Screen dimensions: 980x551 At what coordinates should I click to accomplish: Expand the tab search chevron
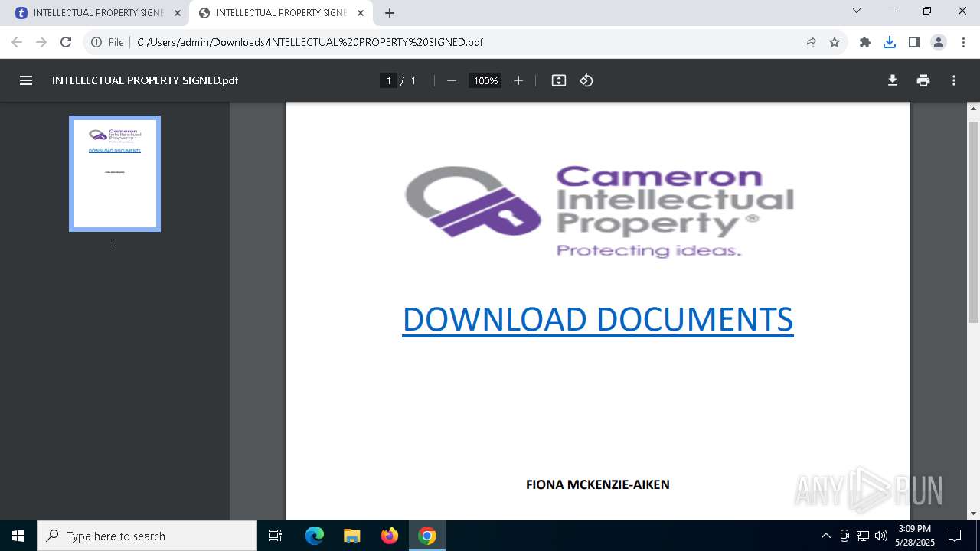point(857,11)
